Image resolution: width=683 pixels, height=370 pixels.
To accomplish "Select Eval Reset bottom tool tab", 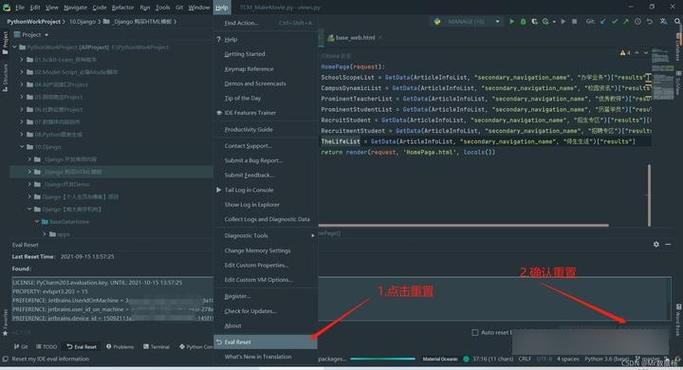I will (82, 347).
